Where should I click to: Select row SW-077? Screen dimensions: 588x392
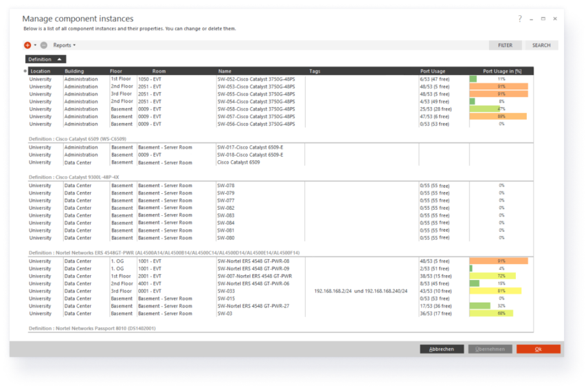click(280, 201)
